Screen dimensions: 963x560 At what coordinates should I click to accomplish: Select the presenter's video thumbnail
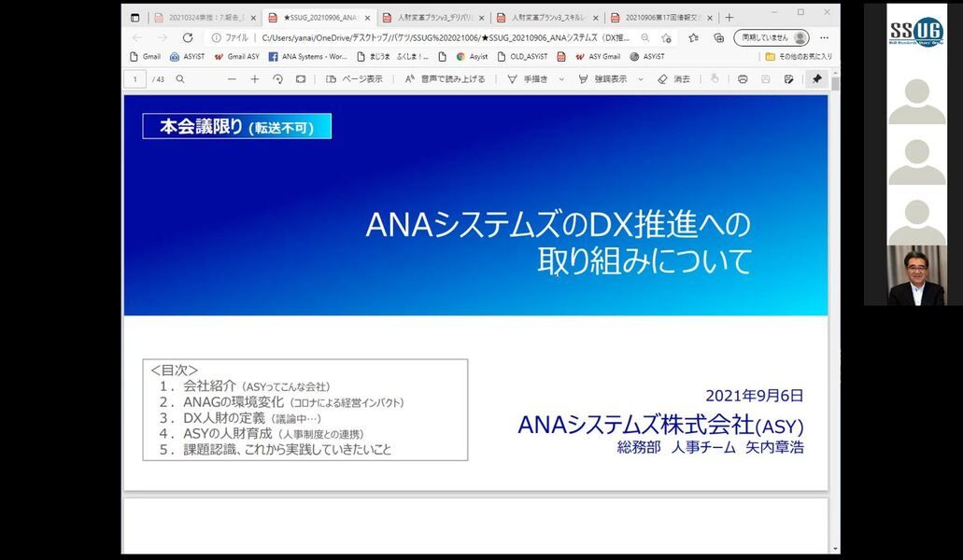[x=916, y=275]
